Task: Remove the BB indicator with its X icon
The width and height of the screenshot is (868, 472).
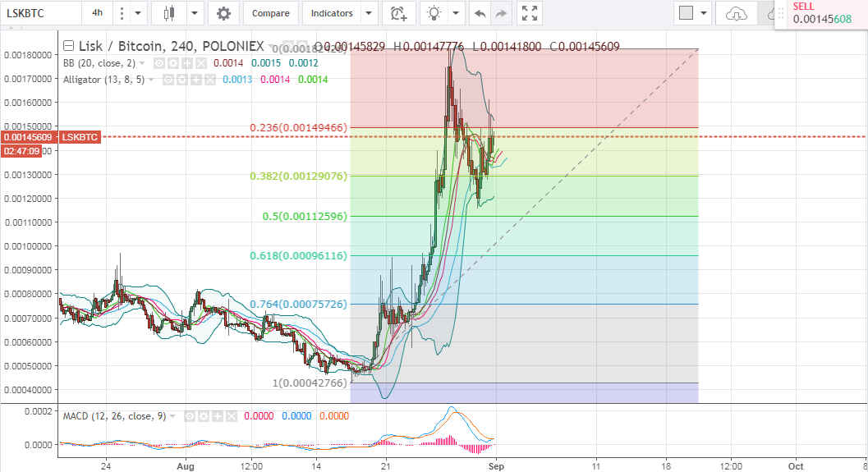Action: pyautogui.click(x=200, y=63)
